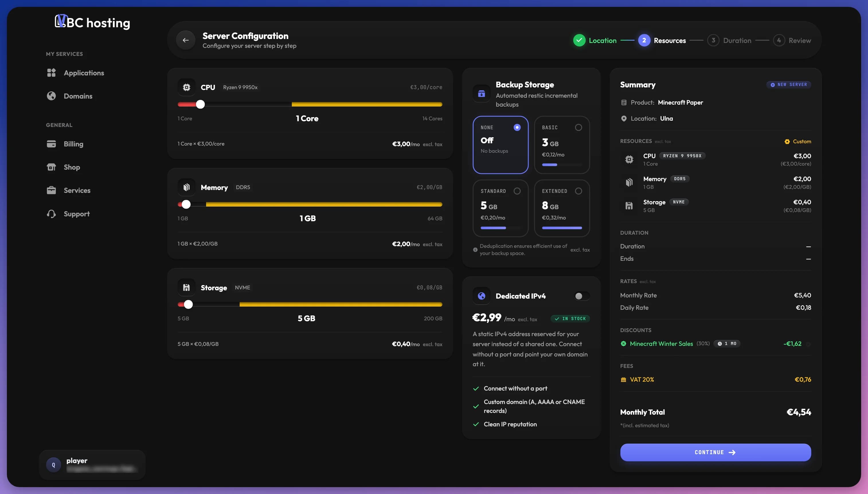Click the Monthly Total €4,54 value
868x494 pixels.
click(799, 412)
